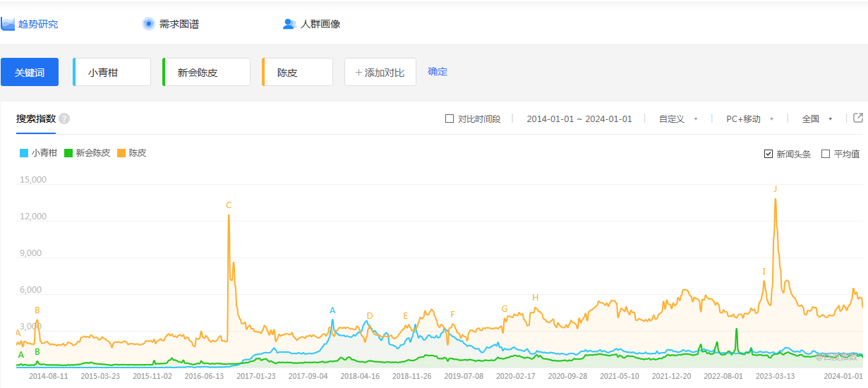
Task: Click news marker J on the chart peak
Action: click(x=776, y=189)
